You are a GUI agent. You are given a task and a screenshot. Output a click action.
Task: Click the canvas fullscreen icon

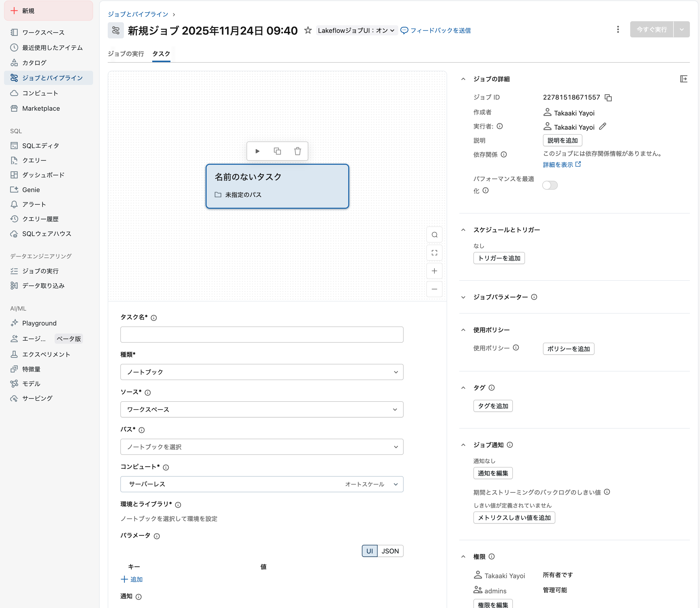point(434,252)
